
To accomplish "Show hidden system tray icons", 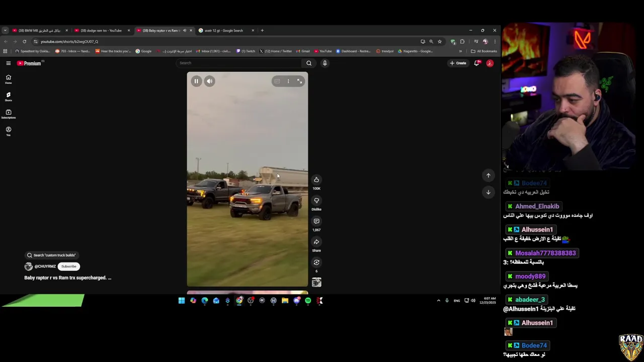I will pyautogui.click(x=438, y=301).
